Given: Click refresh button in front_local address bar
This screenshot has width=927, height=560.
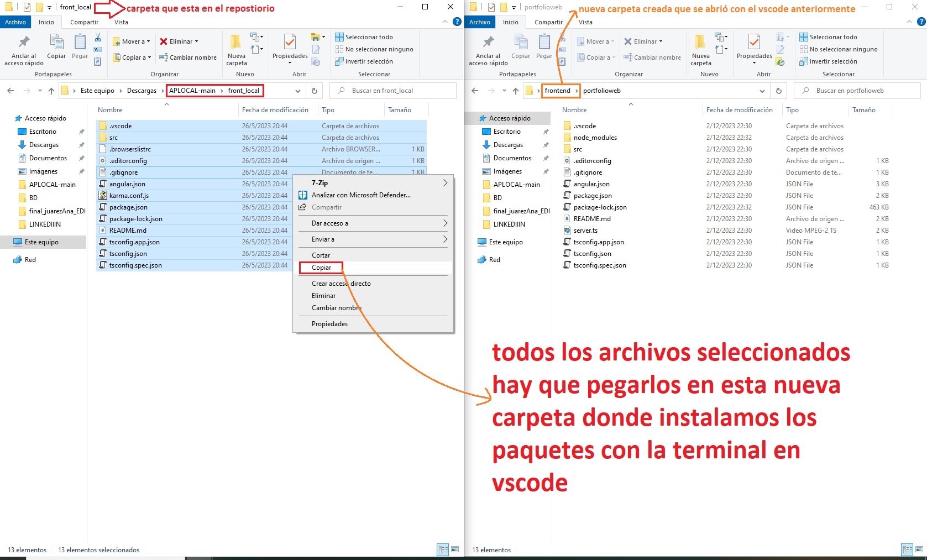Looking at the screenshot, I should (x=315, y=91).
